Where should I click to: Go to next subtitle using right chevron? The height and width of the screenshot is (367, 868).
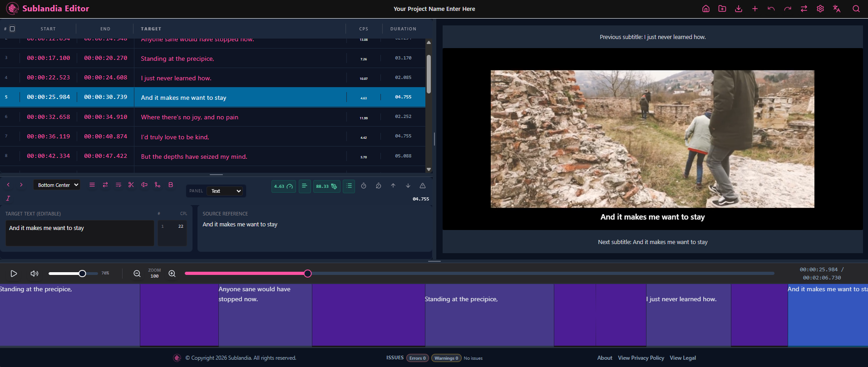[x=21, y=185]
